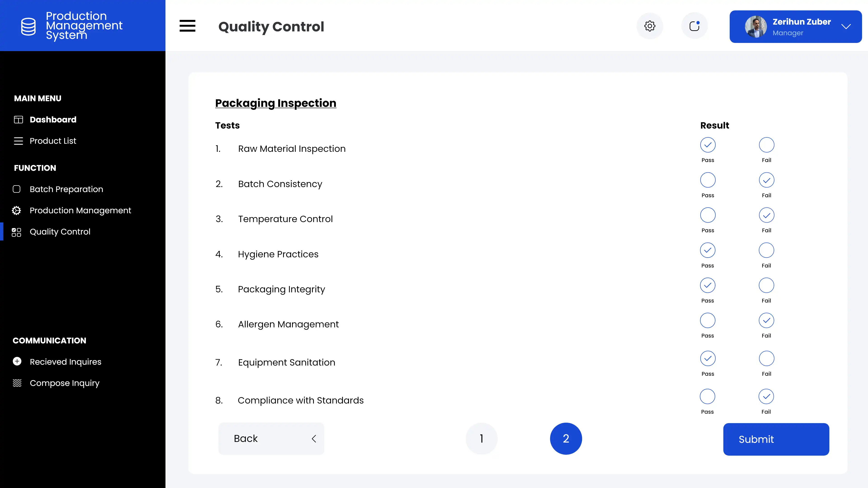Click the Production Management gear icon

pos(17,211)
